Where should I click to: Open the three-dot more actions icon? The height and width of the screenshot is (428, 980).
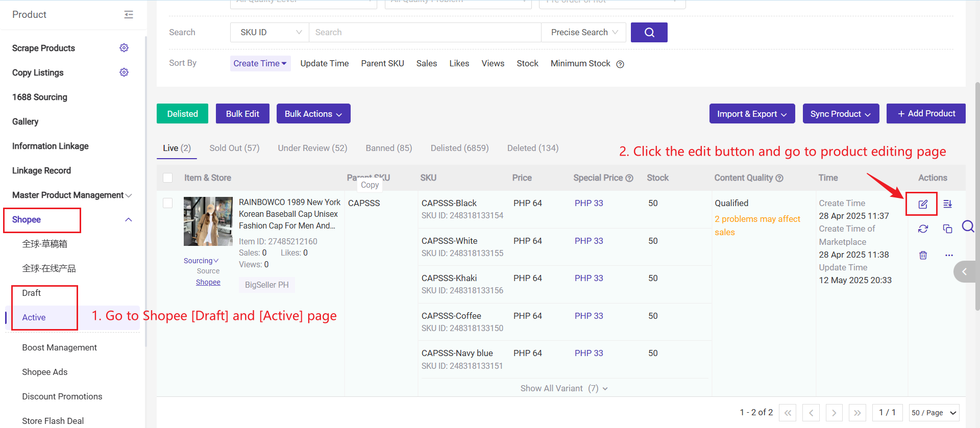tap(949, 255)
